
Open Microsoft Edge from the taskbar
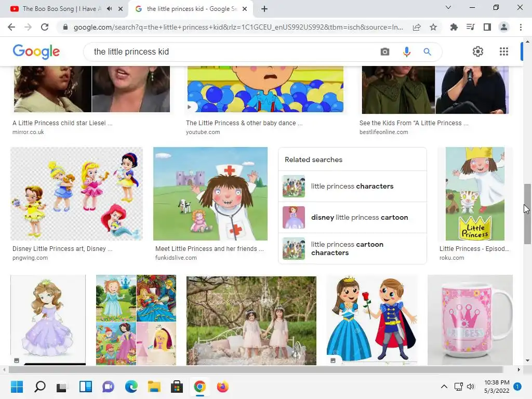(131, 387)
